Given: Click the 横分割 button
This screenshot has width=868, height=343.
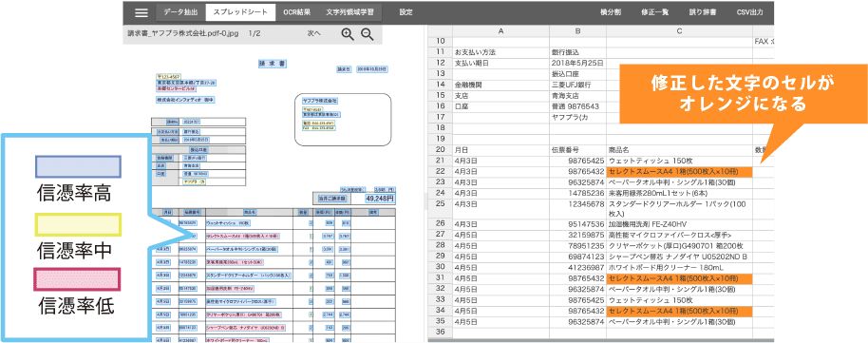Looking at the screenshot, I should 612,12.
